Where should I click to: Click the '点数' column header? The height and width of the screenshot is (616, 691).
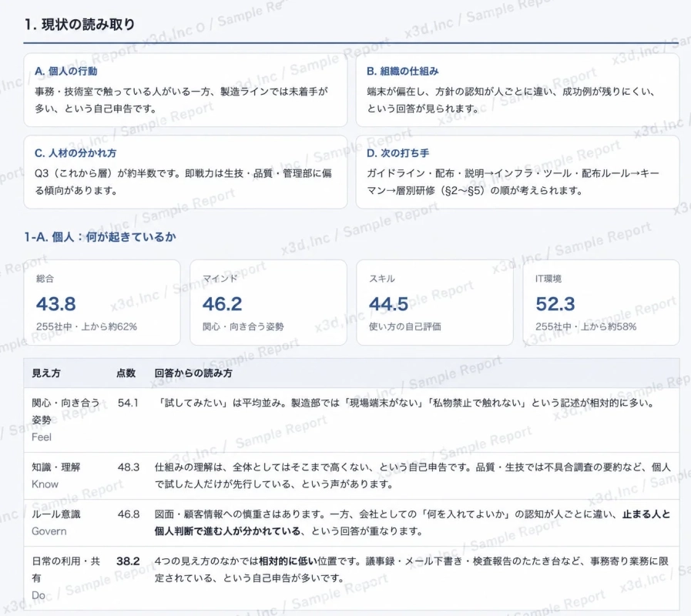126,373
